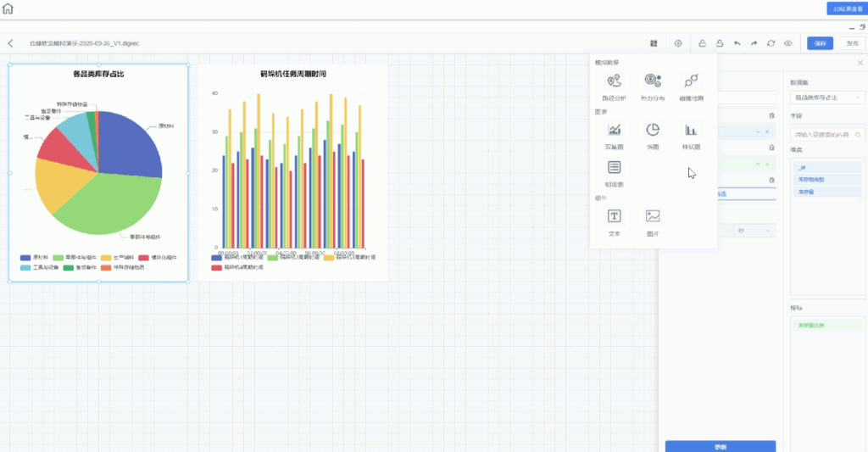This screenshot has height=452, width=868.
Task: Open the 数据集 dataset dropdown
Action: pyautogui.click(x=827, y=98)
